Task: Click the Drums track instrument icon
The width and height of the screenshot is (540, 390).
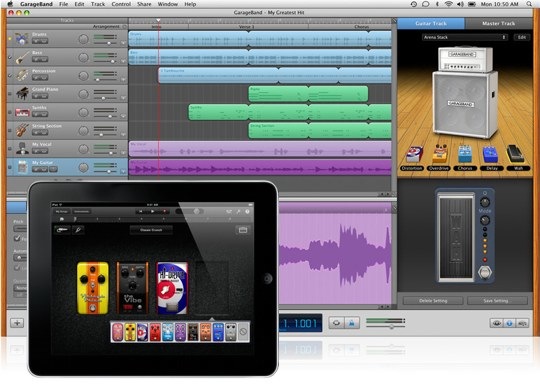Action: [x=22, y=39]
